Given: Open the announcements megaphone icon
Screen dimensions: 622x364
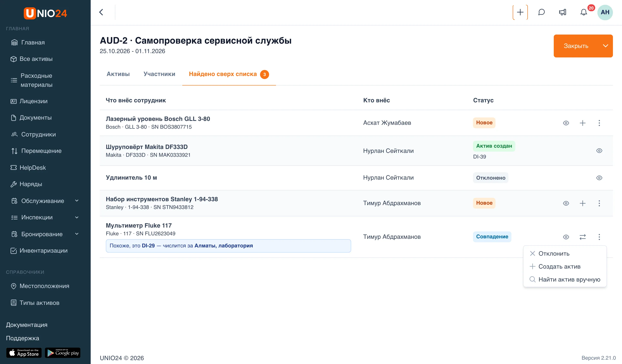Looking at the screenshot, I should pyautogui.click(x=563, y=12).
